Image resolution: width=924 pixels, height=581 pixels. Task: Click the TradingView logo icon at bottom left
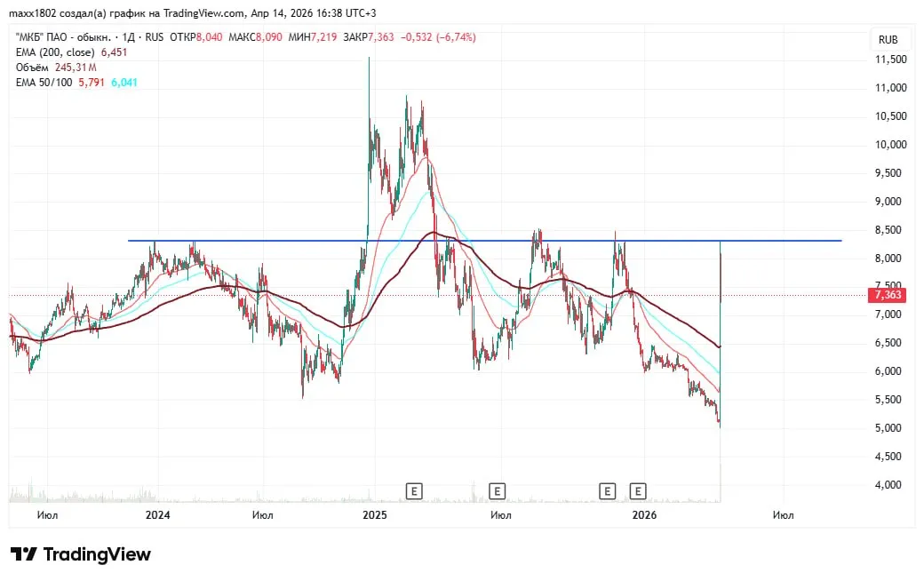coord(24,554)
